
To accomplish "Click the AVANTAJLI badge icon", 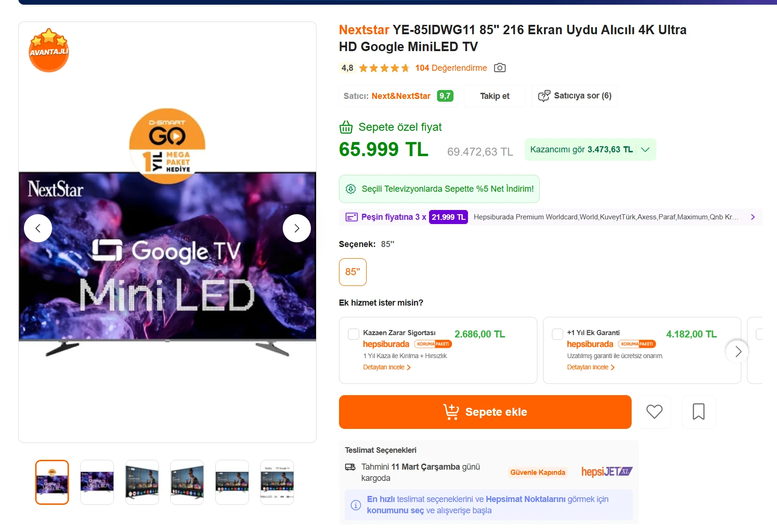I will (x=49, y=51).
